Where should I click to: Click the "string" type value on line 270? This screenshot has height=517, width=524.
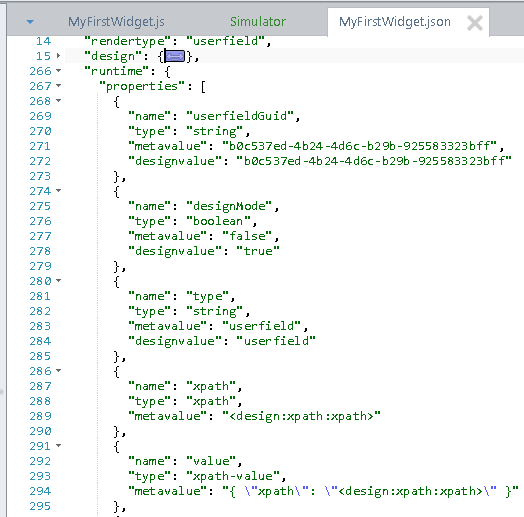pyautogui.click(x=215, y=131)
